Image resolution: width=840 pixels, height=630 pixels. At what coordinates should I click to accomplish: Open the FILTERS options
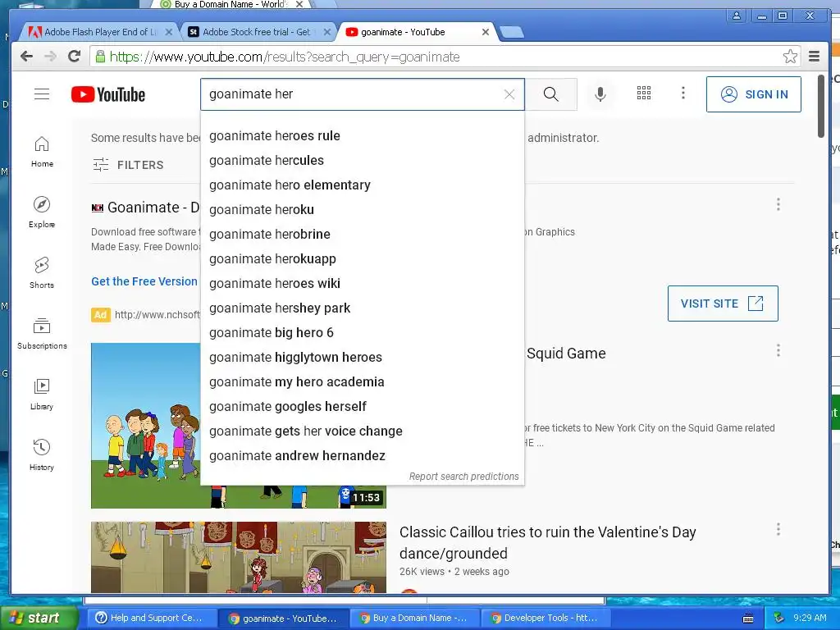pos(128,165)
